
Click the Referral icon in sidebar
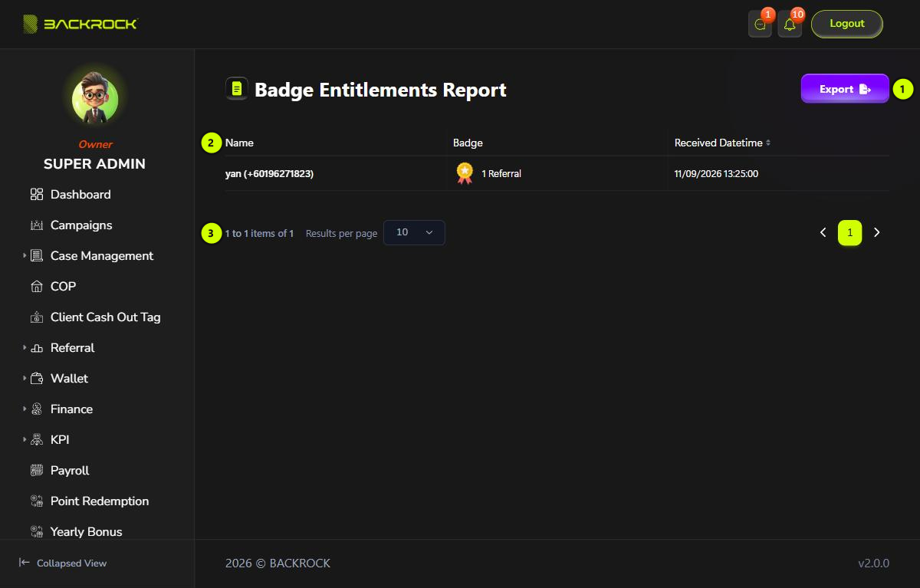37,348
